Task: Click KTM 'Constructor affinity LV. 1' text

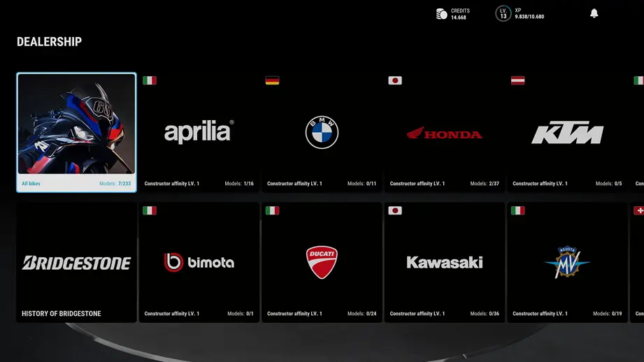Action: (x=540, y=184)
